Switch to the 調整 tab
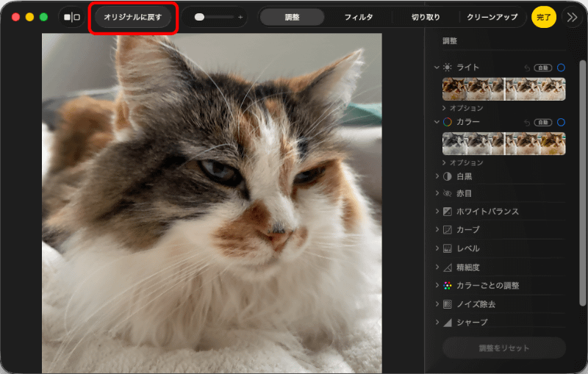The width and height of the screenshot is (588, 374). (292, 17)
